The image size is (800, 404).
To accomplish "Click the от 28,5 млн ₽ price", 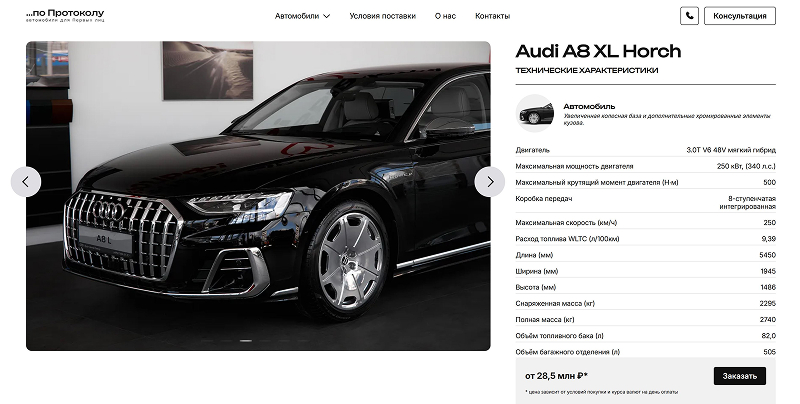I will coord(556,376).
